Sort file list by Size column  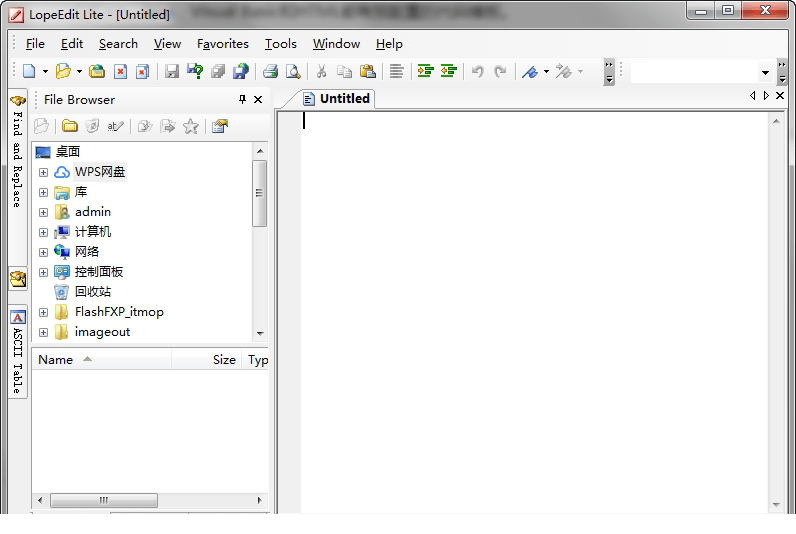[x=207, y=359]
